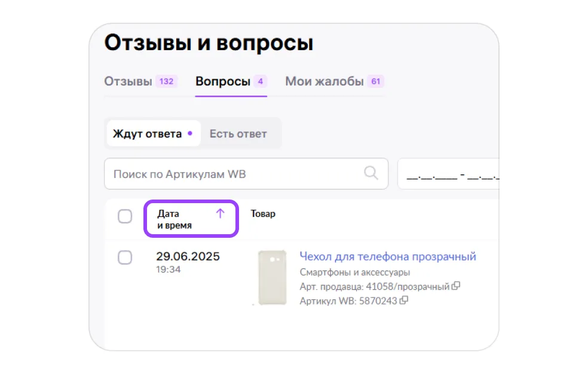588x374 pixels.
Task: Copy the Артикул WB 5870243 number
Action: click(404, 300)
